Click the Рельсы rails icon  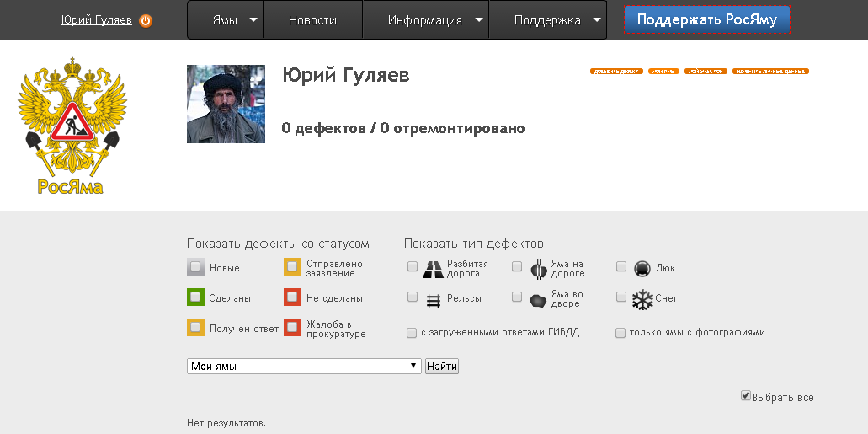(x=434, y=300)
